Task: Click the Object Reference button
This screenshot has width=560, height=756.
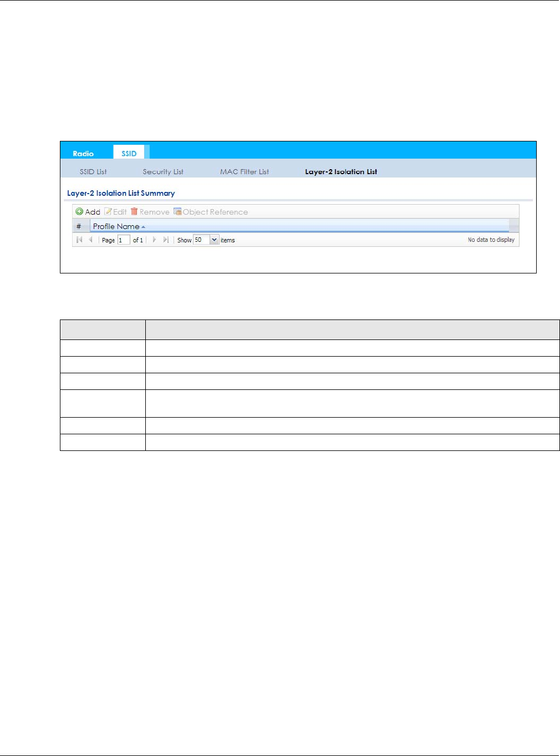Action: (211, 212)
